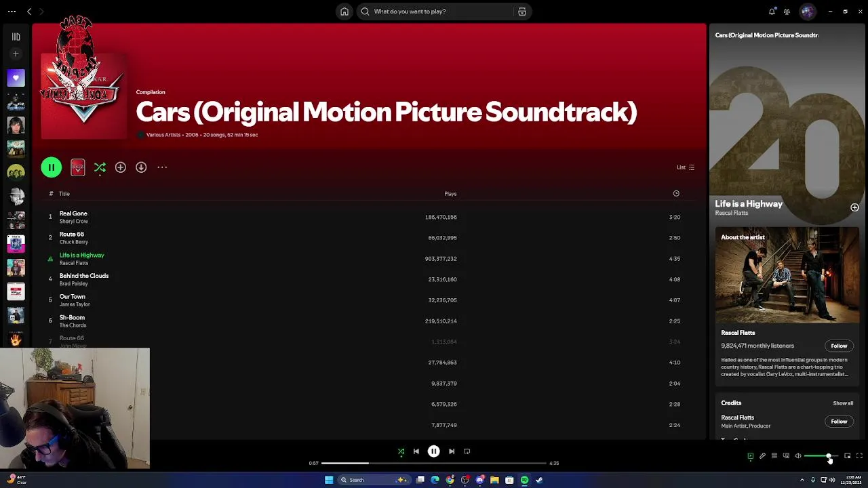
Task: Create a playlist with sidebar plus
Action: (x=16, y=54)
